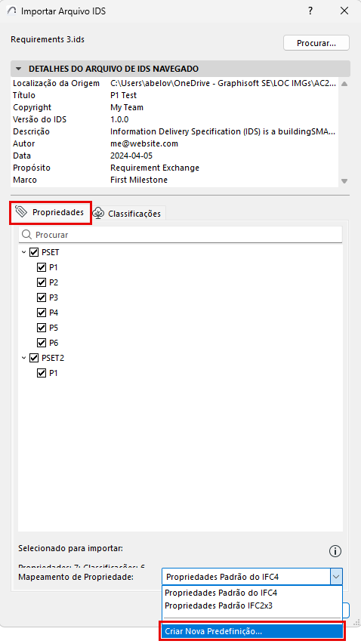Click the 1.0.0 IDS version value
This screenshot has height=644, width=361.
click(119, 119)
